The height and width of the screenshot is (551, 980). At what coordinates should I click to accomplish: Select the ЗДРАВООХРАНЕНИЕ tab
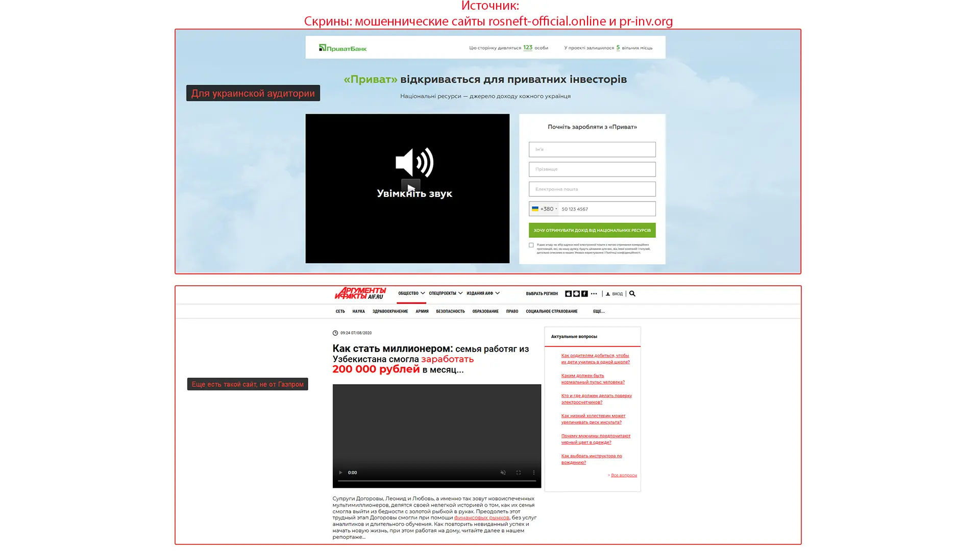(390, 311)
